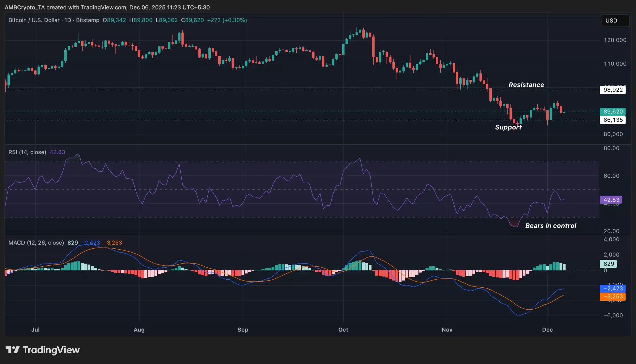
Task: Select the Support text annotation
Action: click(x=508, y=127)
